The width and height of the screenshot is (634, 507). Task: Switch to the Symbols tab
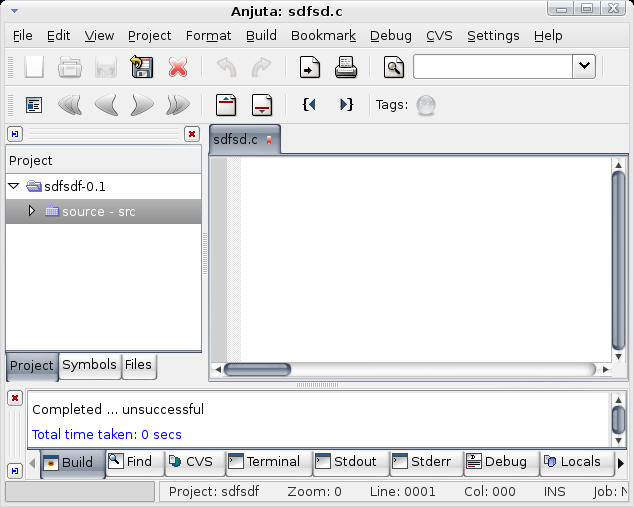(x=90, y=365)
